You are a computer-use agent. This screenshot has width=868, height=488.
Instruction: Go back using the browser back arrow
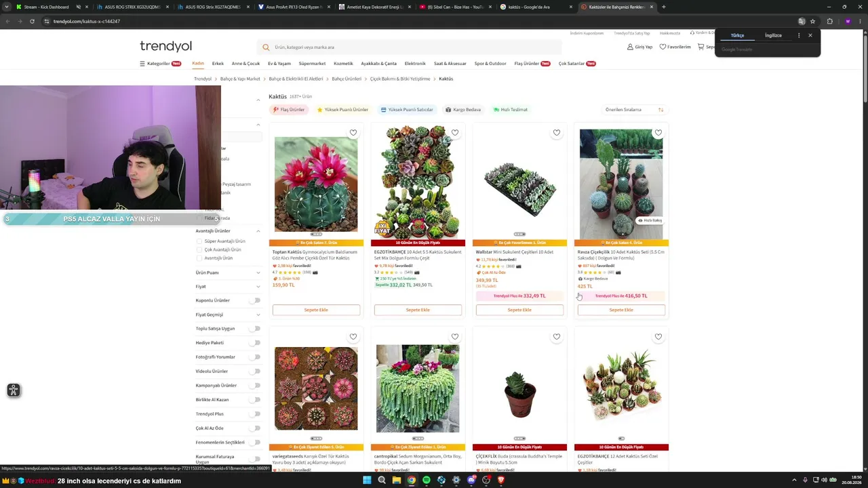click(x=7, y=21)
